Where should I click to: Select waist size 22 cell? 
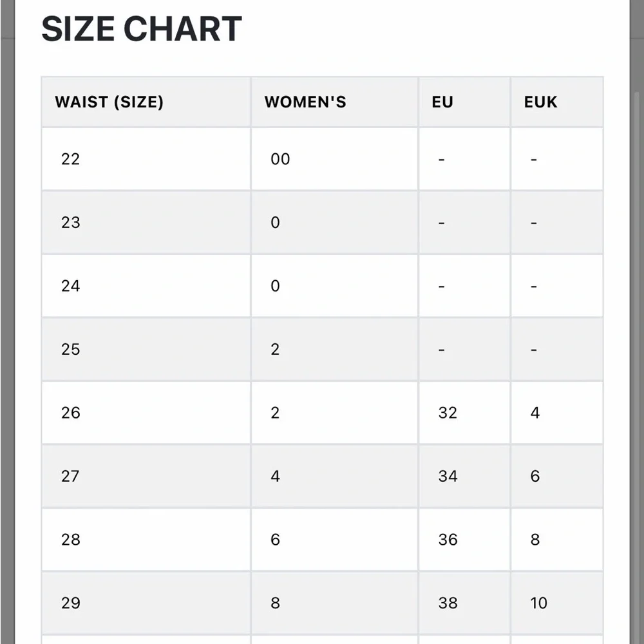[146, 159]
